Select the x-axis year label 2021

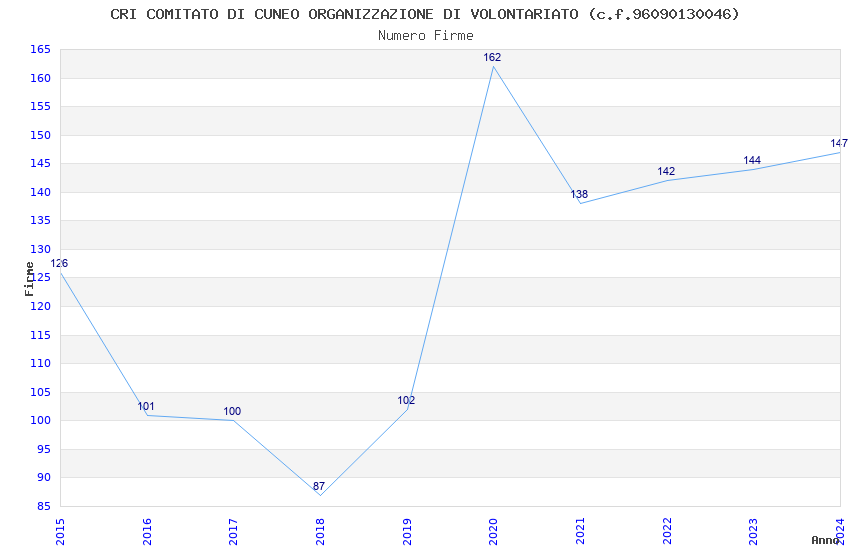point(580,532)
